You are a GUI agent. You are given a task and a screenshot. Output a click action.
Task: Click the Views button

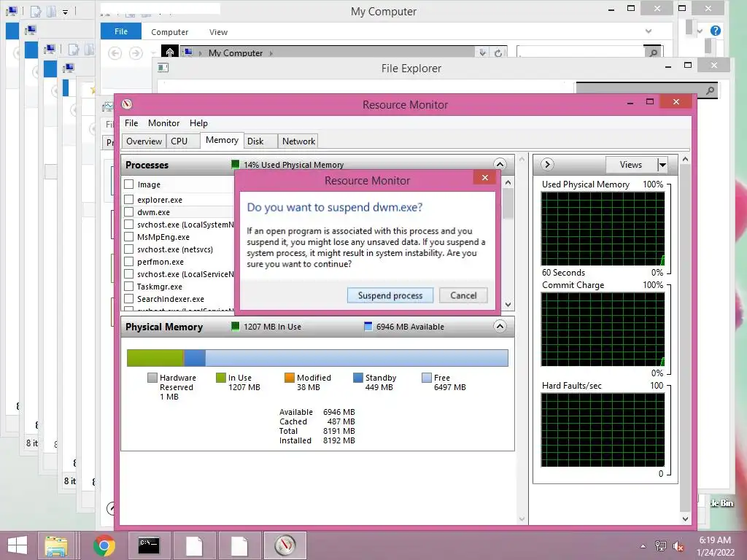(x=631, y=165)
